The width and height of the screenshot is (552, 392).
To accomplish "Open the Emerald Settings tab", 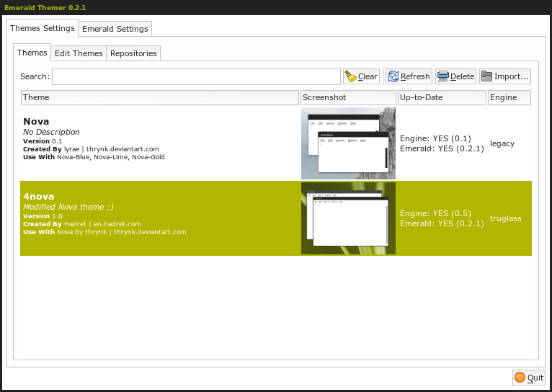I will pyautogui.click(x=115, y=29).
